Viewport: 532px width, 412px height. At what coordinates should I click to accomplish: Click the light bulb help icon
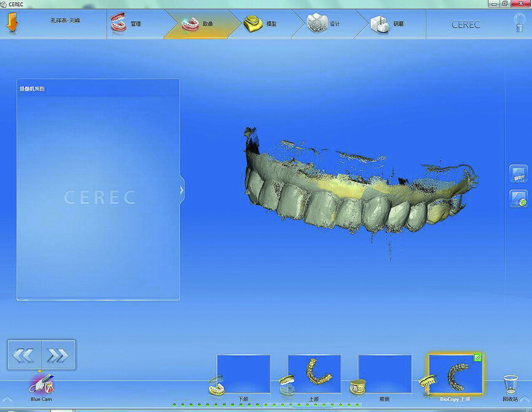click(519, 23)
